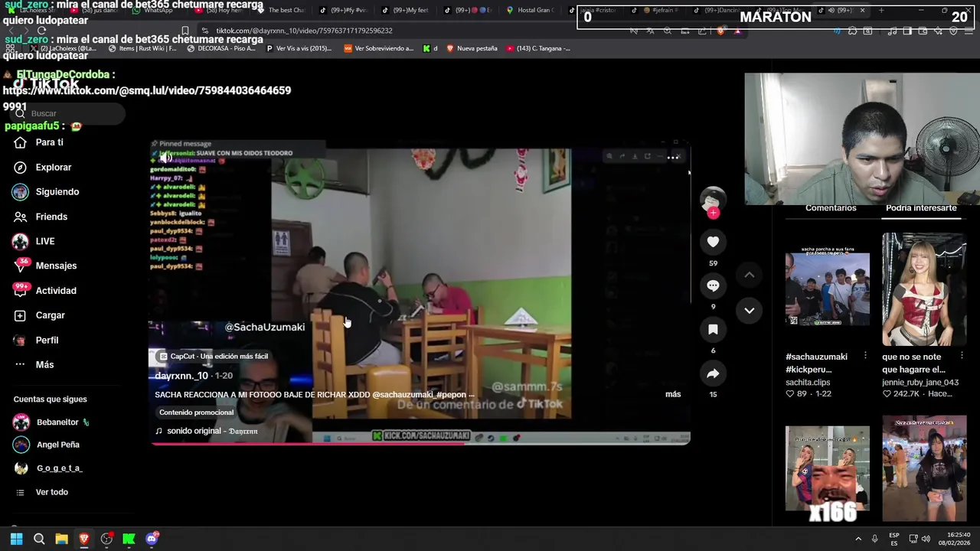
Task: Click the Contenido promocional label
Action: (196, 412)
